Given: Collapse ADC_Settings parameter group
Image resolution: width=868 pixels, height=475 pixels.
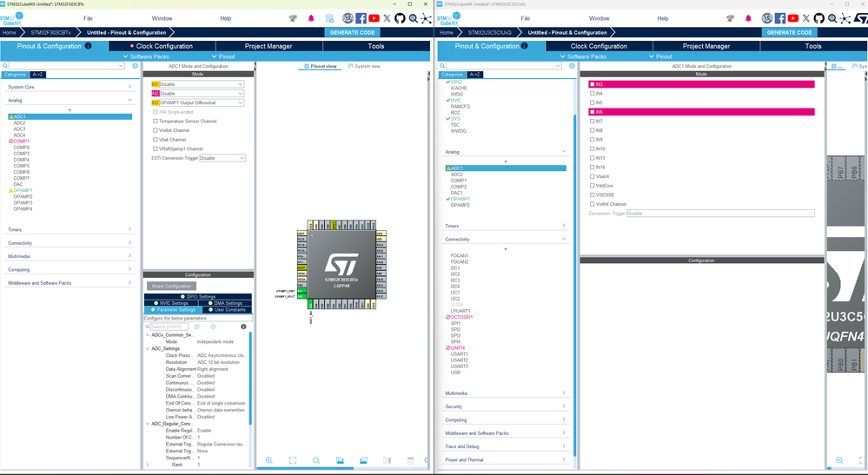Looking at the screenshot, I should click(x=148, y=349).
